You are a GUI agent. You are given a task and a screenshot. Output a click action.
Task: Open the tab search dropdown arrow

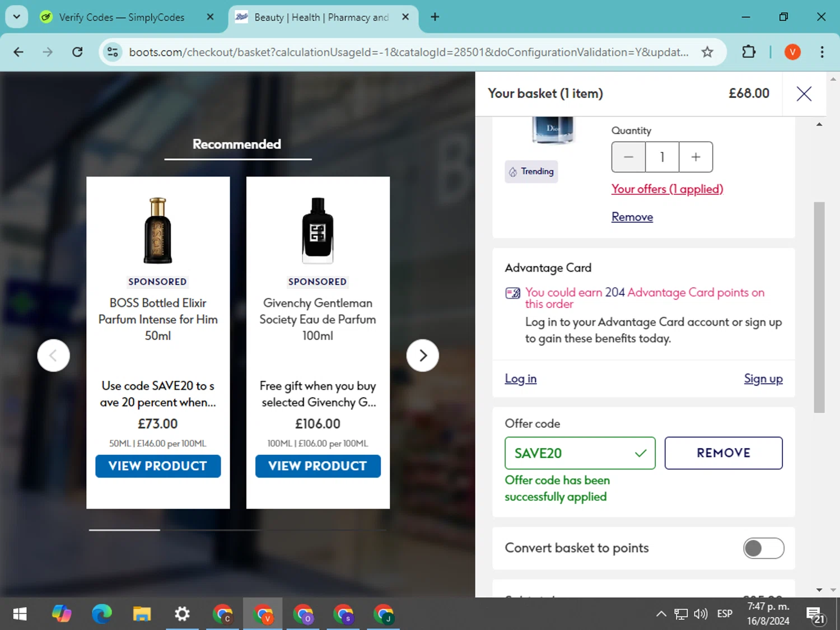[17, 17]
